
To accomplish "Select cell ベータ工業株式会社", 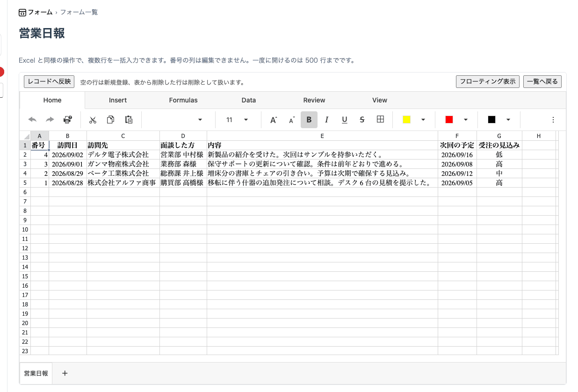I will [123, 173].
